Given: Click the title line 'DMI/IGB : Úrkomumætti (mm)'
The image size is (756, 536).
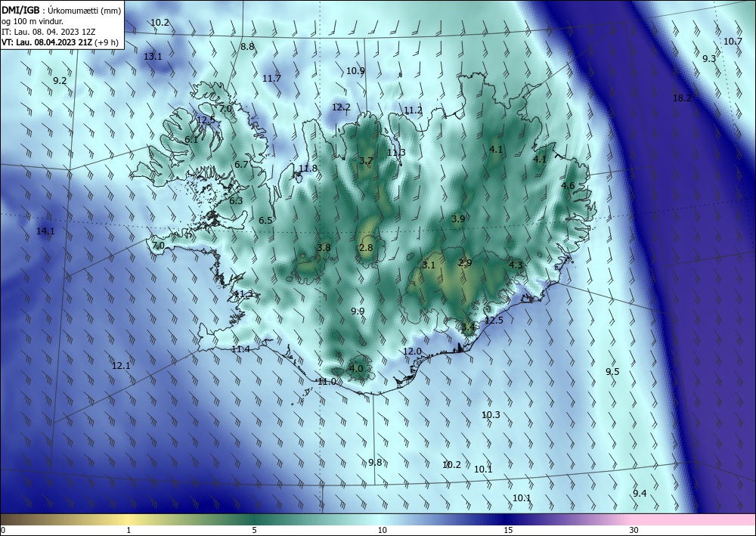Looking at the screenshot, I should pyautogui.click(x=61, y=10).
